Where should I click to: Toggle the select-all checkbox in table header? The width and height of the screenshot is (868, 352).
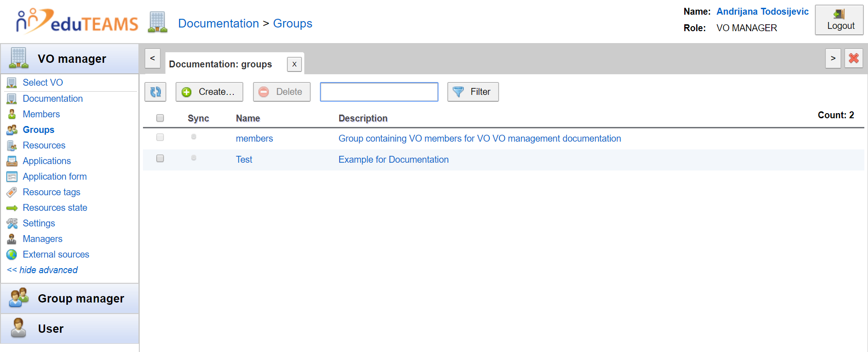click(x=160, y=118)
